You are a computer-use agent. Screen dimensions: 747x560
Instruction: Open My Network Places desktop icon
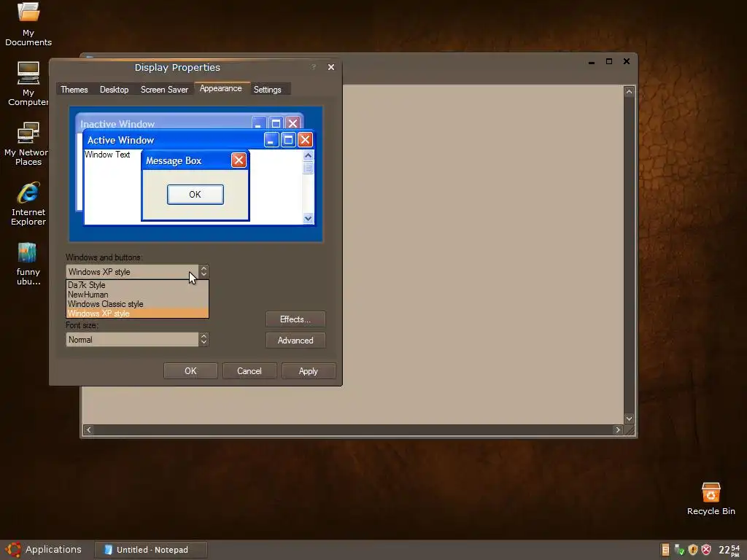[26, 144]
